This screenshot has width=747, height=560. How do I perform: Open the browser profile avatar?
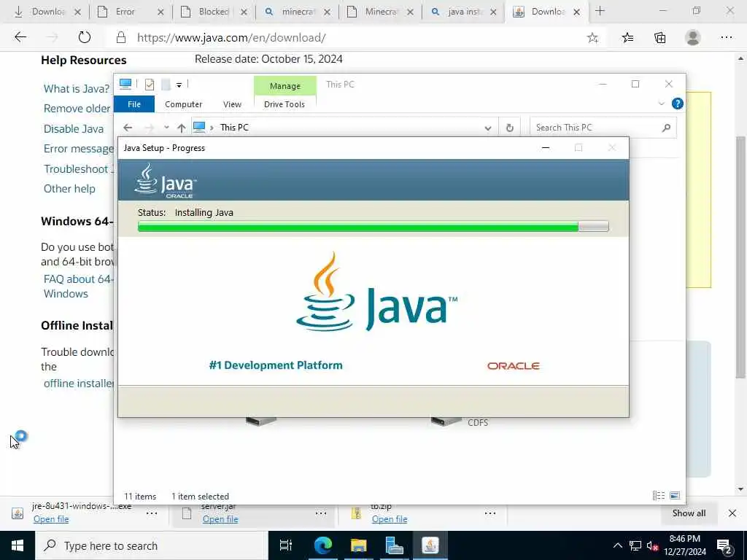[693, 37]
